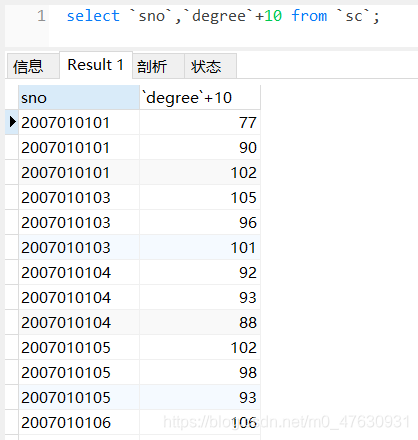Click the 'select' keyword in the query
The width and height of the screenshot is (418, 440).
(93, 16)
